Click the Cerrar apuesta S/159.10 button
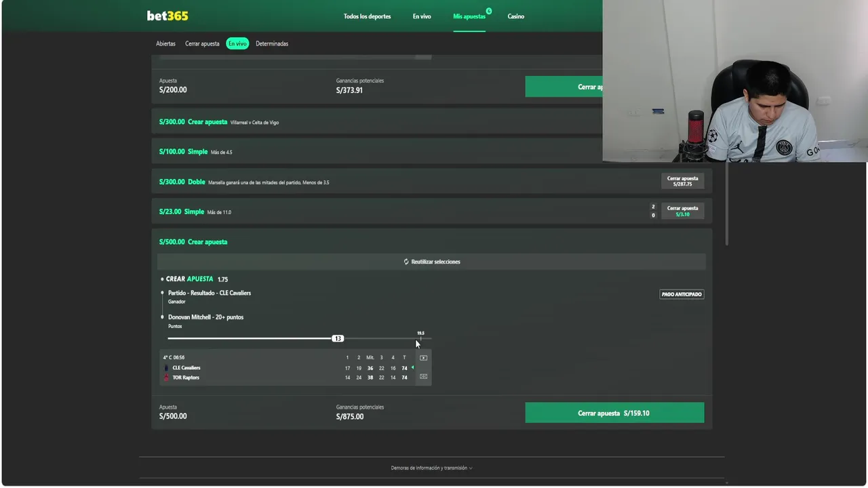 [614, 413]
